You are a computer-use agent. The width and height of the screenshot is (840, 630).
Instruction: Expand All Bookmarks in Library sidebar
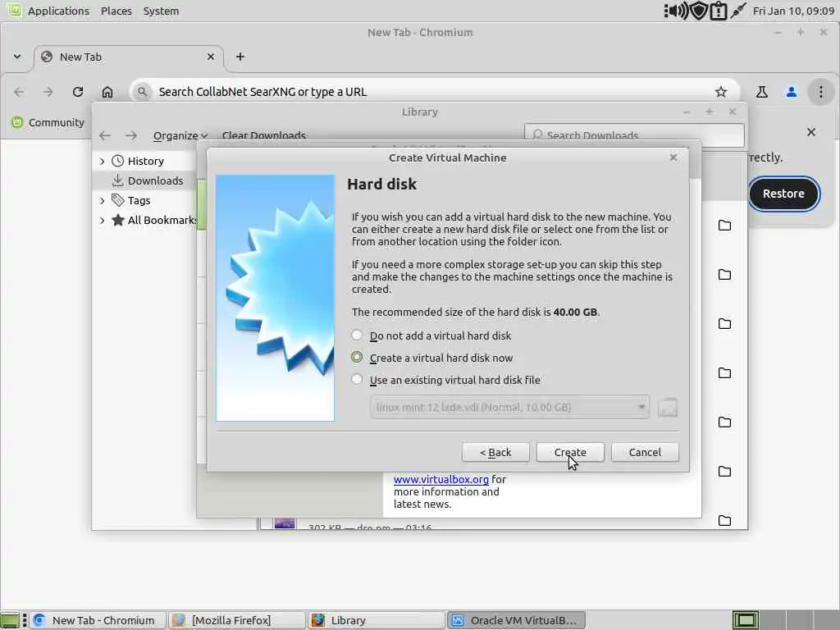(102, 220)
